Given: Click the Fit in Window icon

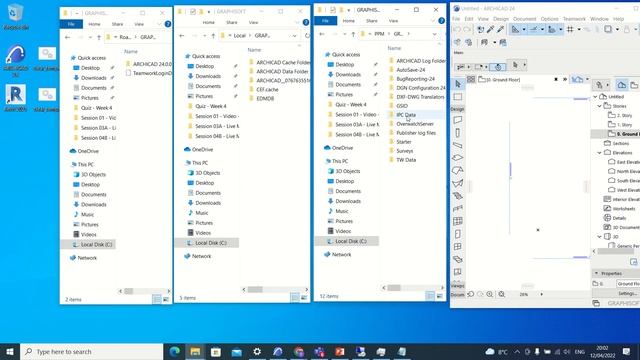Looking at the screenshot, I should 502,294.
